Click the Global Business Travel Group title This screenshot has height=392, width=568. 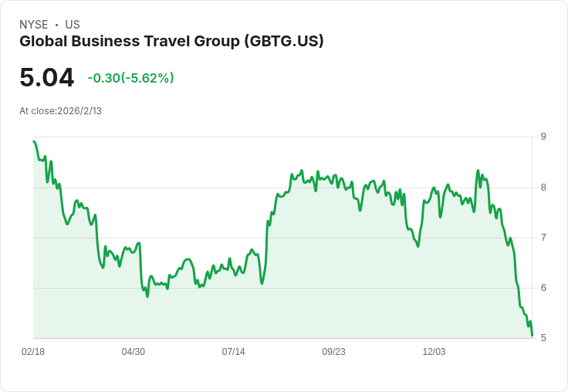click(171, 42)
